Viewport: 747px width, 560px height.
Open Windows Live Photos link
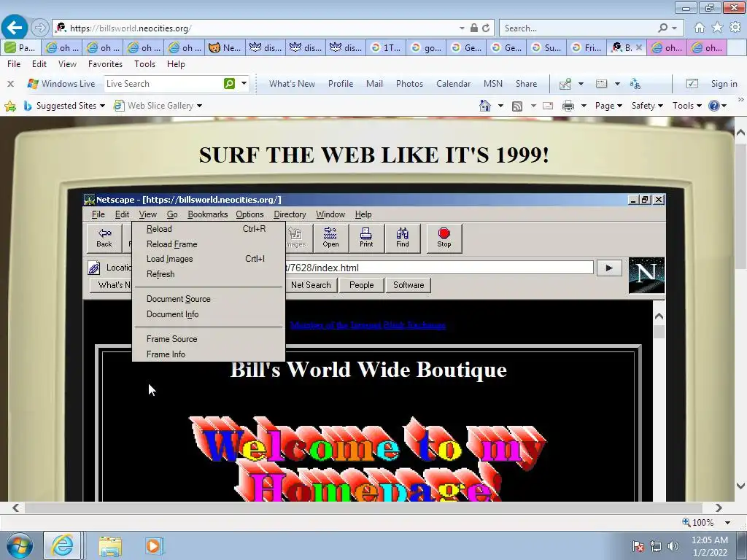(x=409, y=84)
